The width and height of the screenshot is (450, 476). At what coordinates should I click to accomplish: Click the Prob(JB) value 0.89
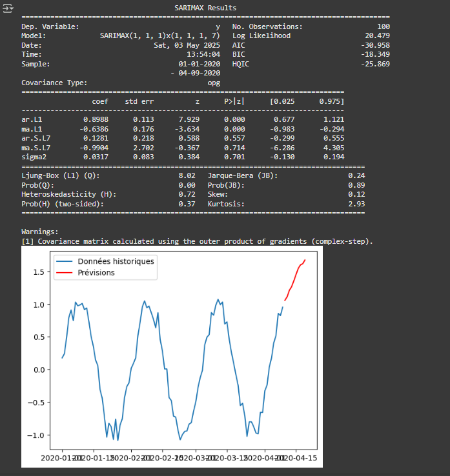pos(356,186)
